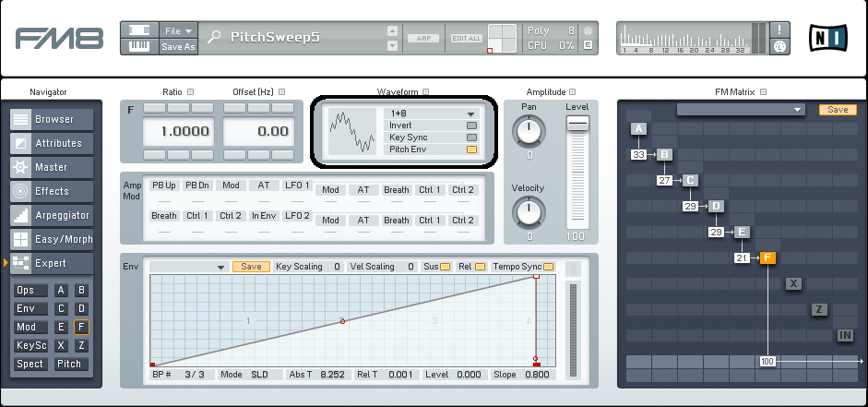Viewport: 868px width, 407px height.
Task: Open Pitch view in Expert submenu
Action: tap(71, 364)
